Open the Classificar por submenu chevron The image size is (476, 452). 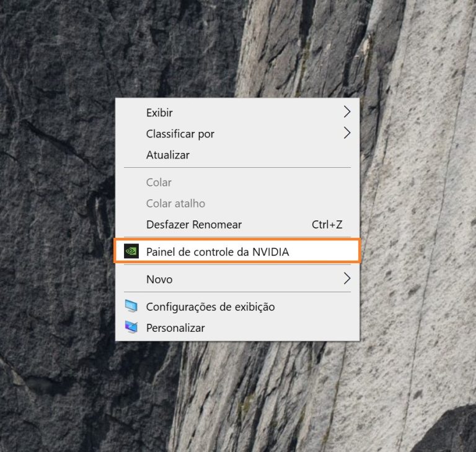click(x=346, y=133)
